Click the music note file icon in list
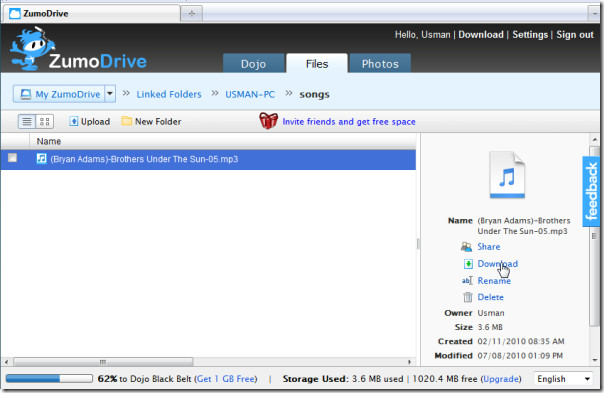The height and width of the screenshot is (393, 604). pyautogui.click(x=41, y=158)
